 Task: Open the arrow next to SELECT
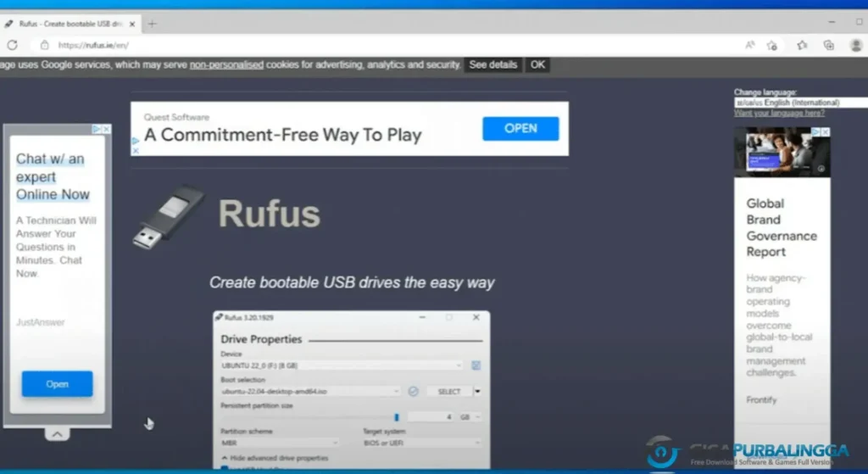[477, 392]
